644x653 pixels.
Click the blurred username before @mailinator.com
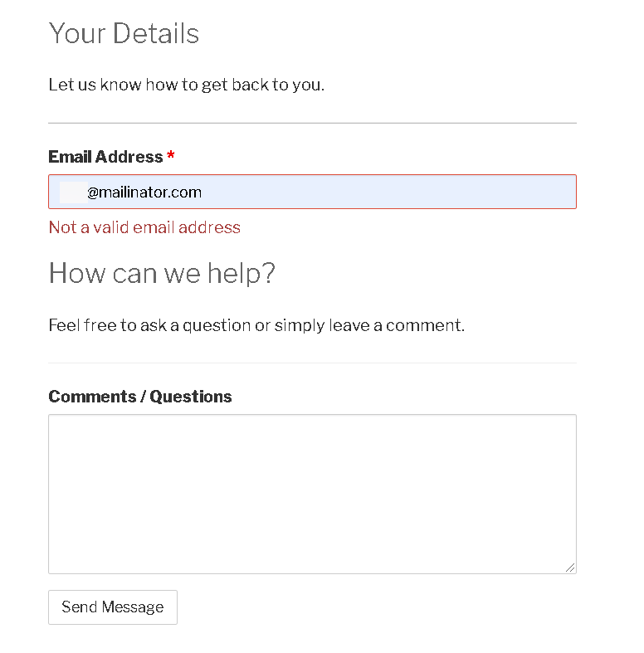pyautogui.click(x=74, y=192)
